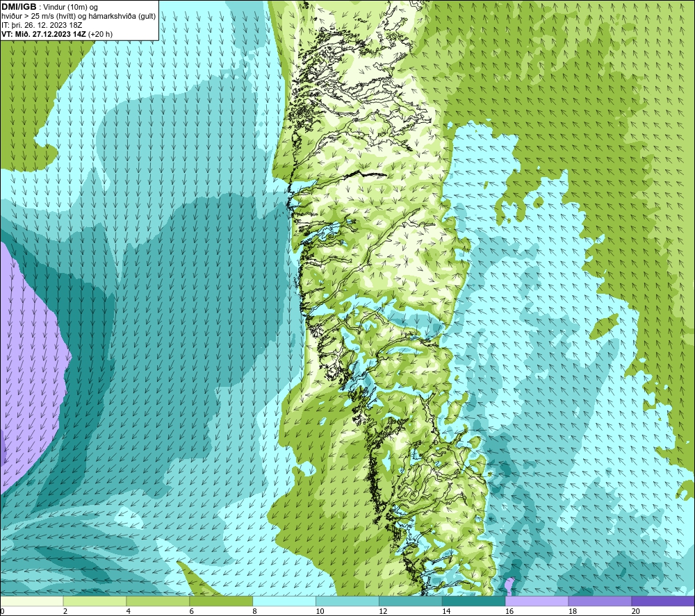Click the legend scale label '18'
Screen dimensions: 695x616
pos(572,612)
